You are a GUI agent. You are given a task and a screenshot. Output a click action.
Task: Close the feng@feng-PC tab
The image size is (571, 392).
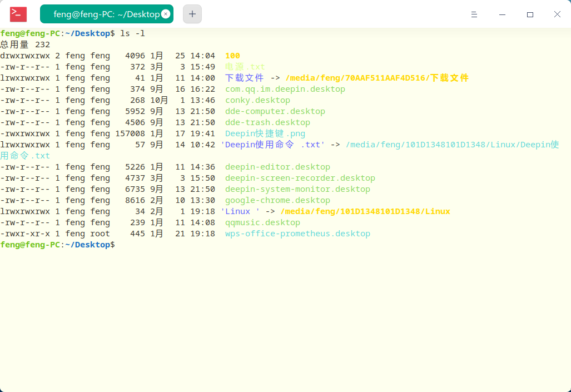pos(165,14)
